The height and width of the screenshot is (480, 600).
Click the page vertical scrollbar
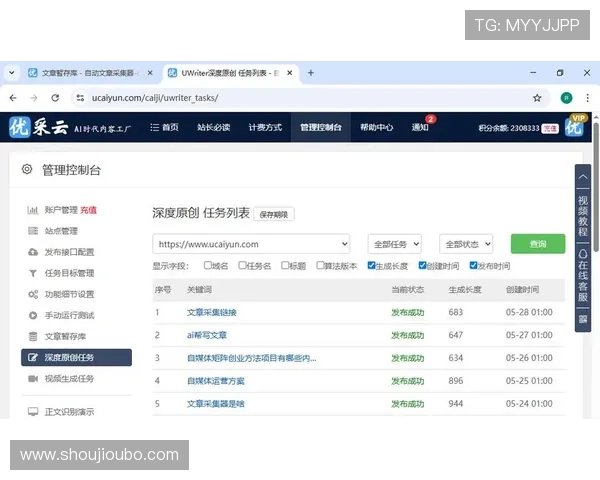point(596,186)
